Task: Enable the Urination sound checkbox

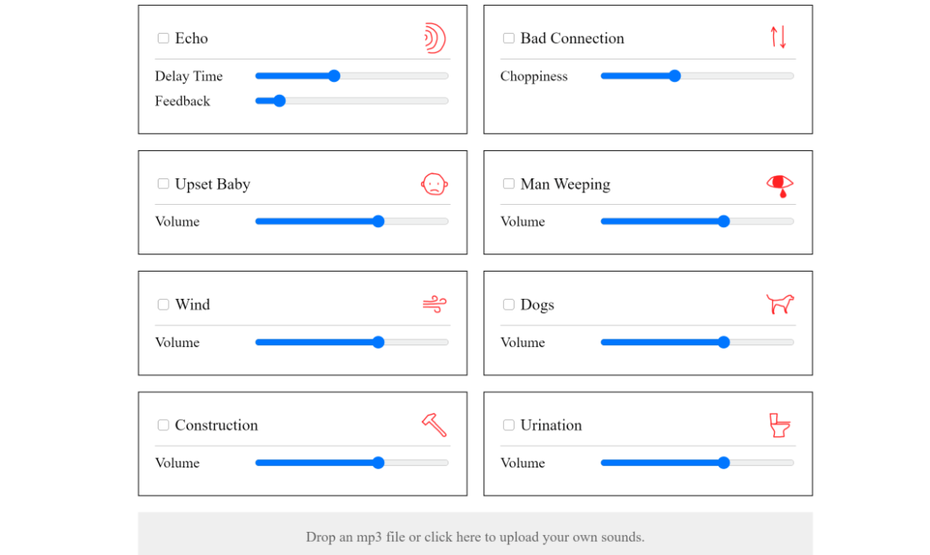Action: point(508,425)
